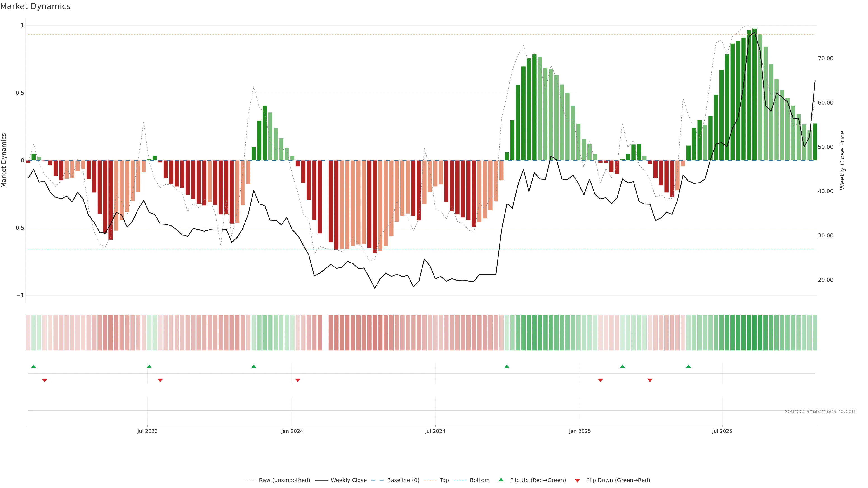Viewport: 868px width, 488px height.
Task: Hide the Bottom threshold via legend
Action: pos(479,480)
